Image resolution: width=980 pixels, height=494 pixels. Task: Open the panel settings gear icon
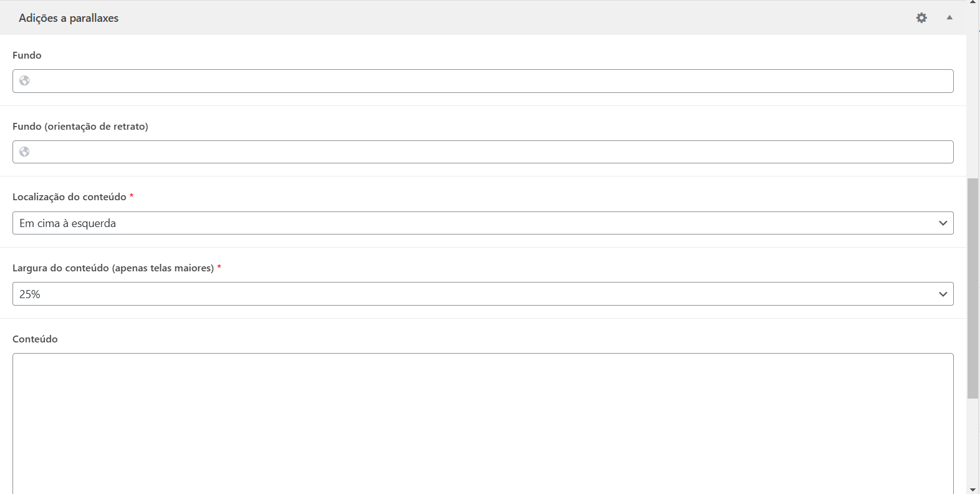point(921,18)
